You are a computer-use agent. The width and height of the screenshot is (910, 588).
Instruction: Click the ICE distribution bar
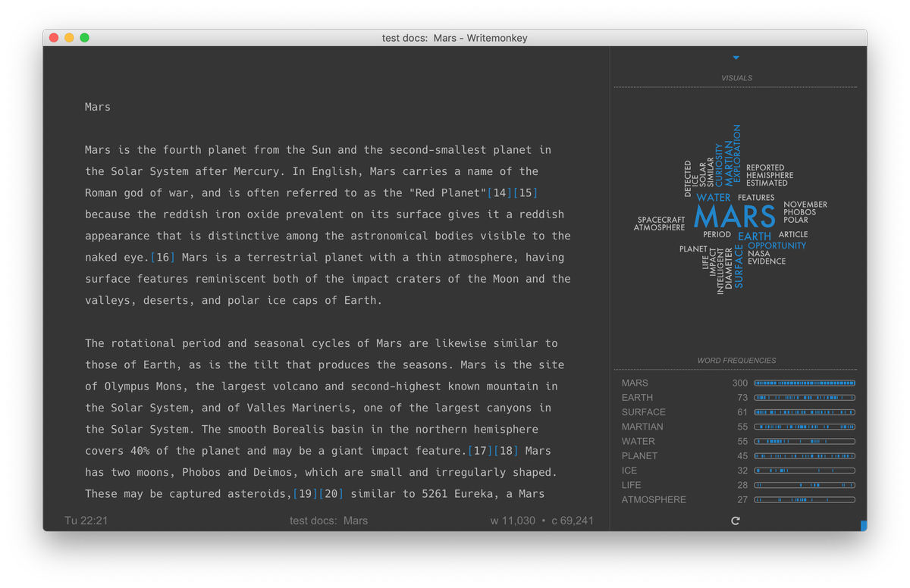805,471
